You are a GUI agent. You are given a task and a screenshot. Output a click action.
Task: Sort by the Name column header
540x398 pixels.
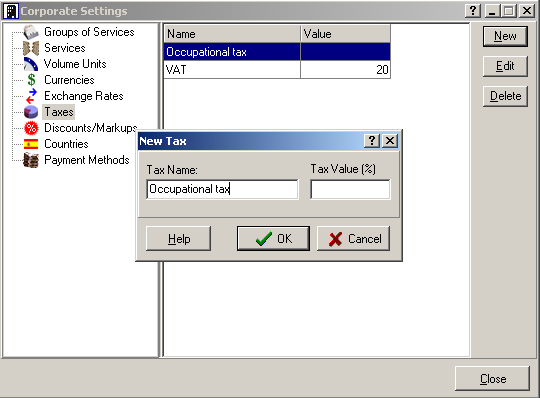pos(232,34)
